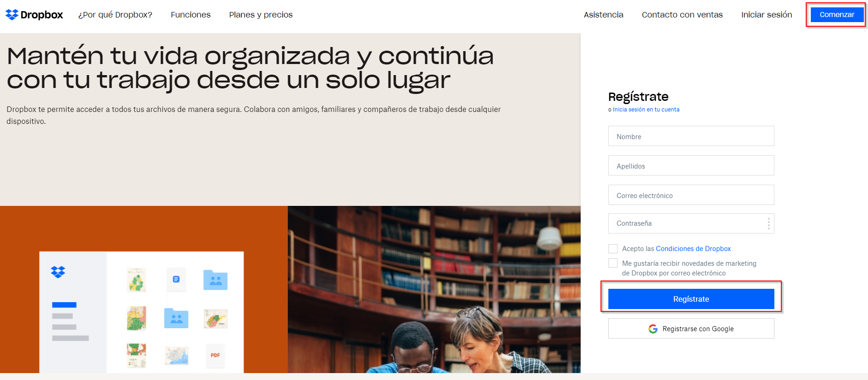868x380 pixels.
Task: Open the ¿Por qué Dropbox? menu
Action: [115, 15]
